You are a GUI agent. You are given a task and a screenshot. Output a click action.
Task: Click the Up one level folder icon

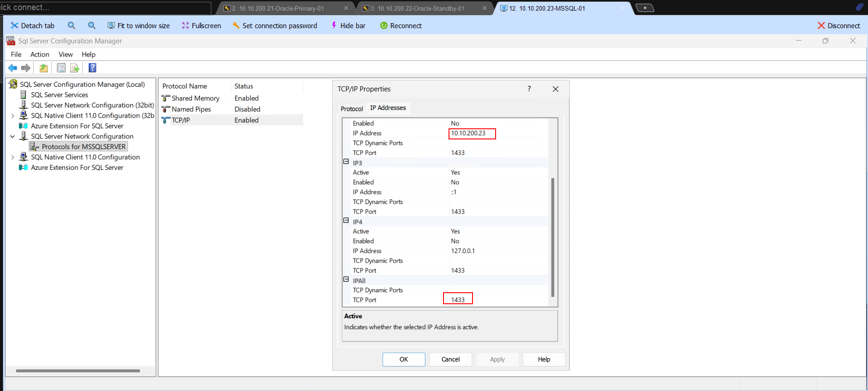(x=43, y=68)
